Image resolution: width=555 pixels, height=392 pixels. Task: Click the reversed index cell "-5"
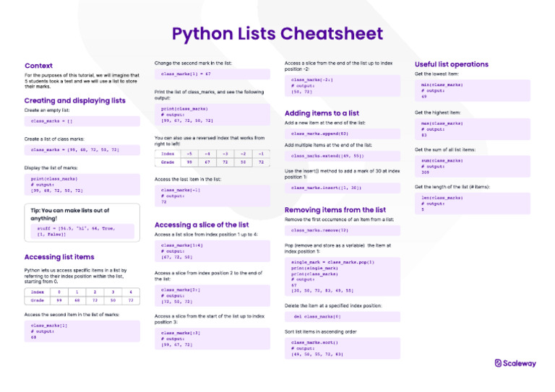[189, 154]
